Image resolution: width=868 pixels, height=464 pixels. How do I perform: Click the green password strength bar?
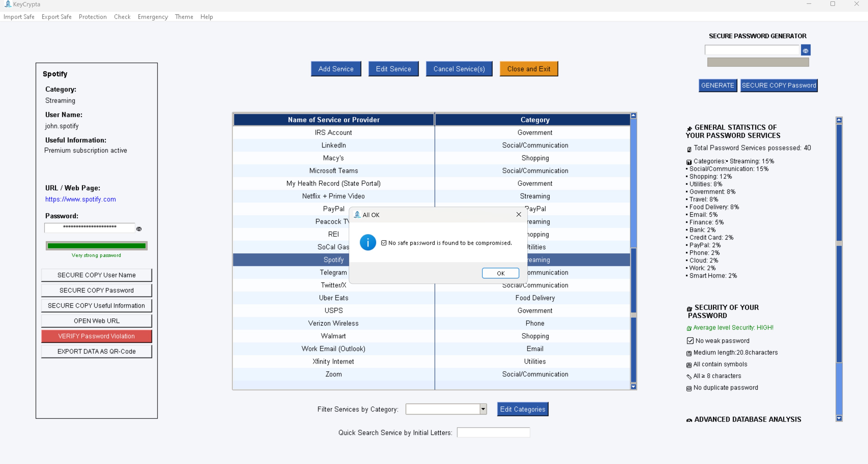click(96, 246)
